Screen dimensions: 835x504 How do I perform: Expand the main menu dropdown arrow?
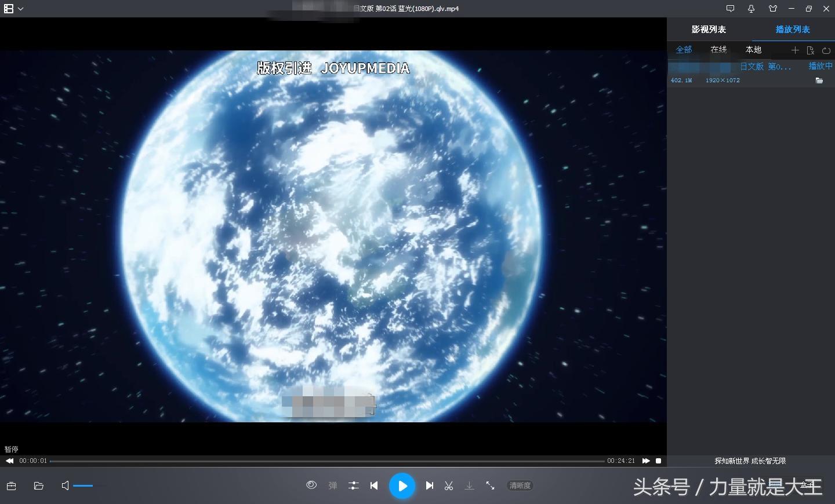point(21,9)
